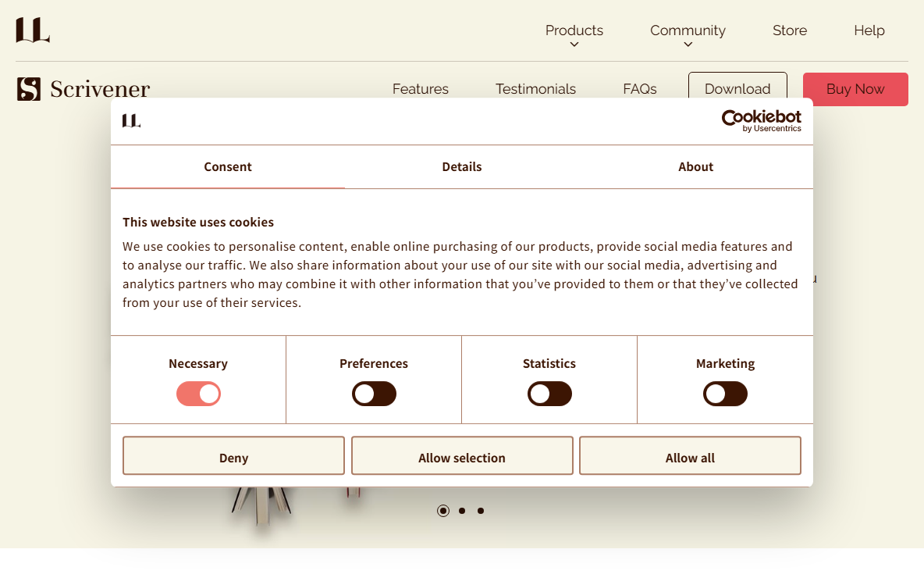924x585 pixels.
Task: Expand the Community dropdown menu
Action: coord(688,34)
